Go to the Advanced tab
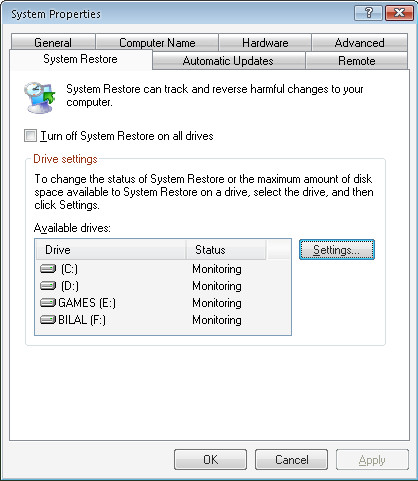The image size is (418, 481). 359,43
